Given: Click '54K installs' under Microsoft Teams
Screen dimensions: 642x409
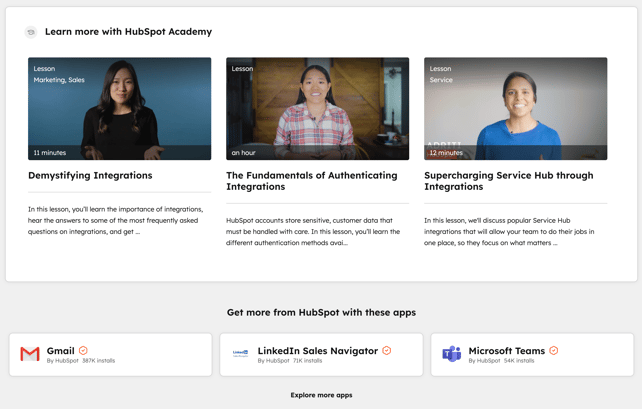Looking at the screenshot, I should 519,361.
